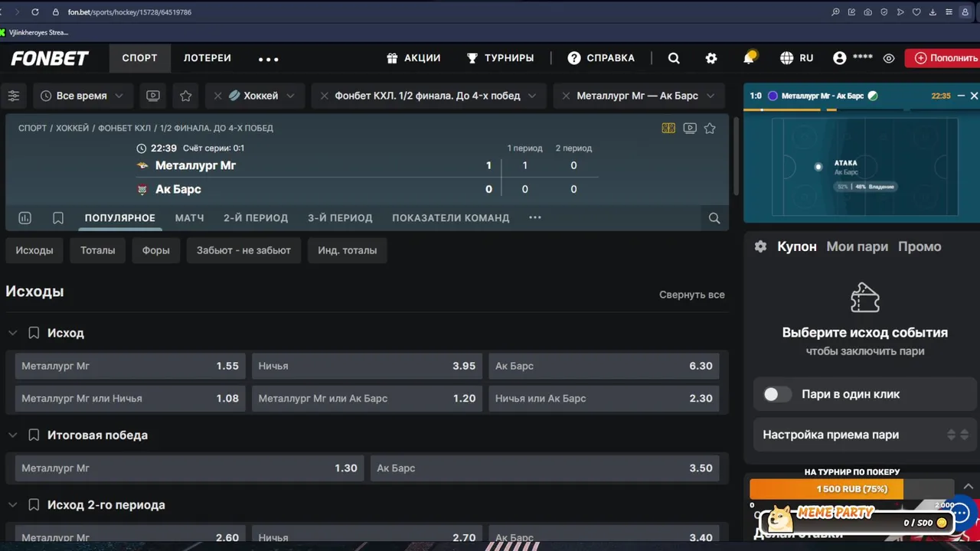Open the Все время time dropdown
Image resolution: width=980 pixels, height=551 pixels.
click(83, 96)
